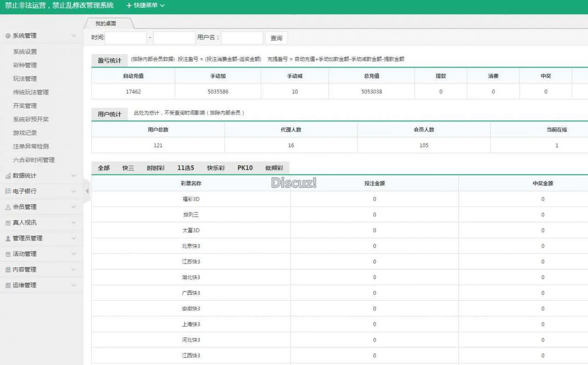Screen dimensions: 588x365
Task: Collapse the sidebar with the arrow handle
Action: coord(87,191)
